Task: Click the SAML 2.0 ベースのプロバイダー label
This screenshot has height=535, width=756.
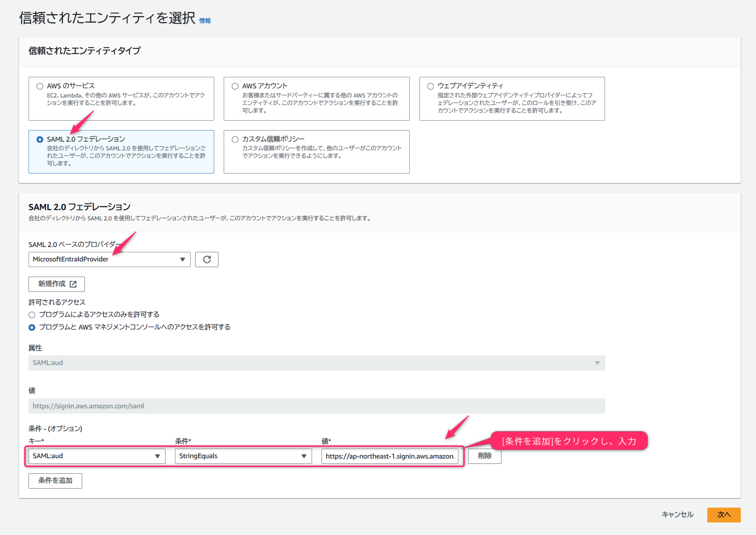Action: tap(75, 245)
